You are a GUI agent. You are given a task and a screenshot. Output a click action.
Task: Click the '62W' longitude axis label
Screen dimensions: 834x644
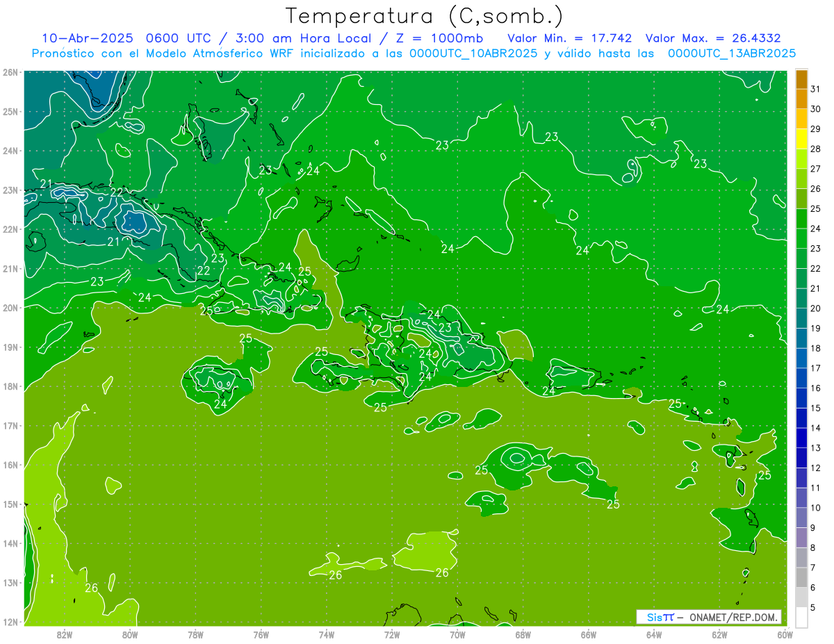[719, 634]
